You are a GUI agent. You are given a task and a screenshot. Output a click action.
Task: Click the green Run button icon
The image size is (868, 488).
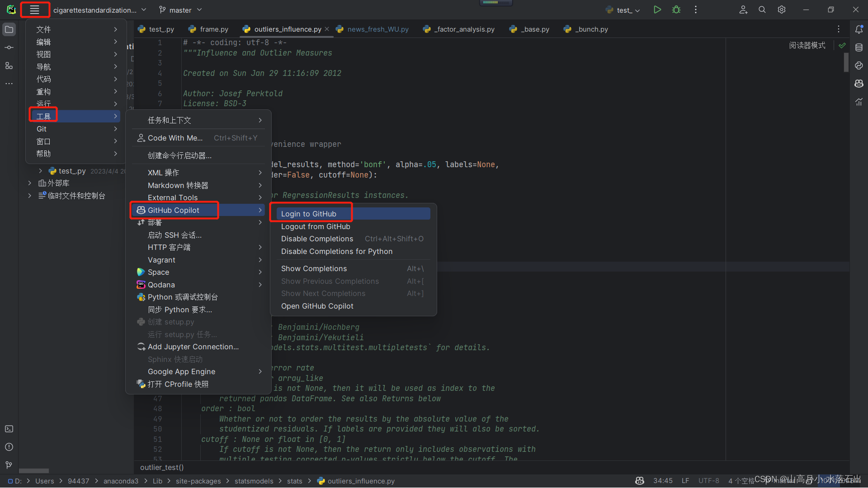tap(657, 10)
